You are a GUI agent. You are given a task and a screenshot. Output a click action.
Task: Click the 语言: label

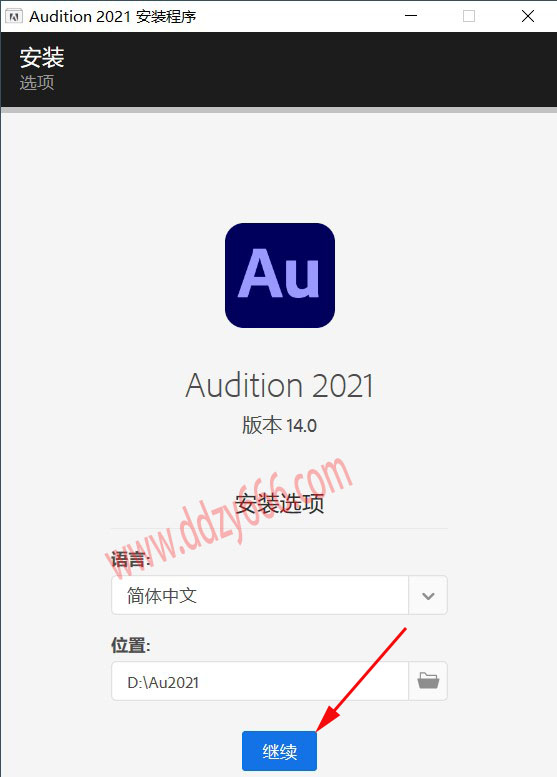point(130,560)
